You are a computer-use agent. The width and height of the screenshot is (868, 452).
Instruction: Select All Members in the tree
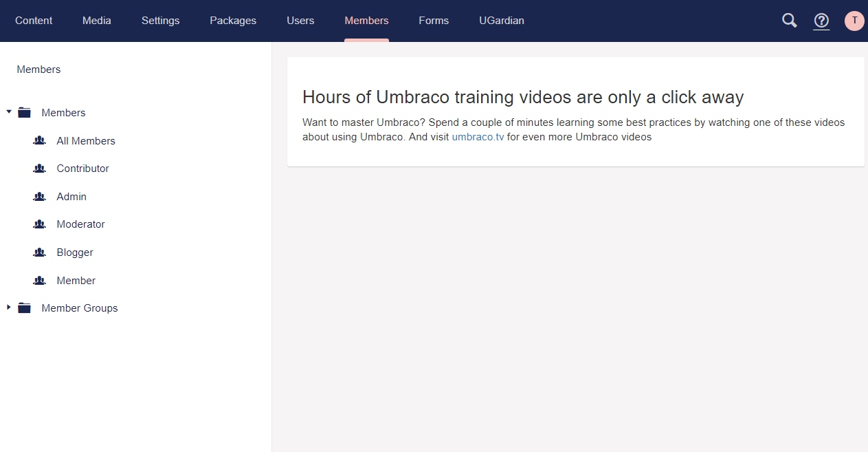pyautogui.click(x=86, y=141)
